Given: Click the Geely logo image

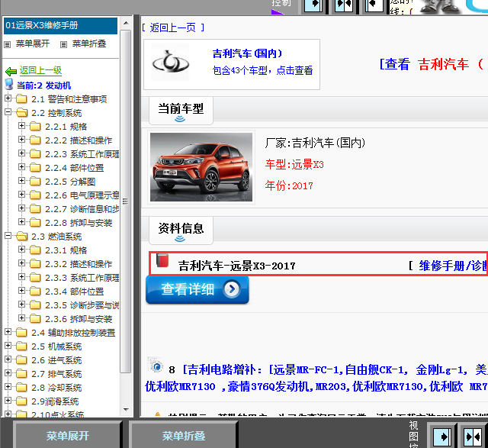Looking at the screenshot, I should (x=171, y=63).
